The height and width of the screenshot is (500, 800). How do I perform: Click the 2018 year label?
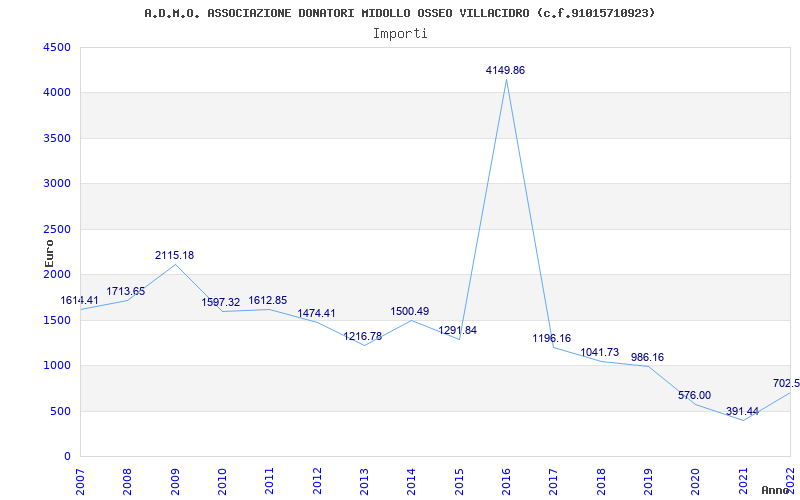coord(601,481)
